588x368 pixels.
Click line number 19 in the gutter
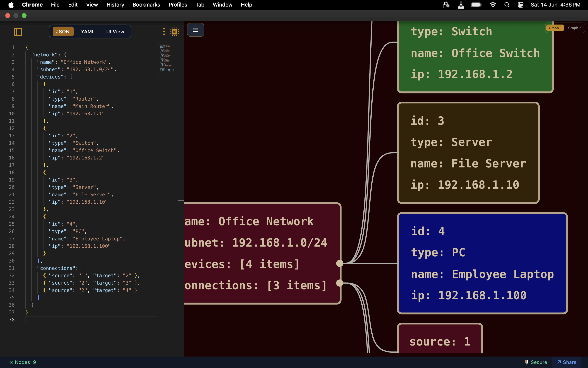(x=12, y=180)
